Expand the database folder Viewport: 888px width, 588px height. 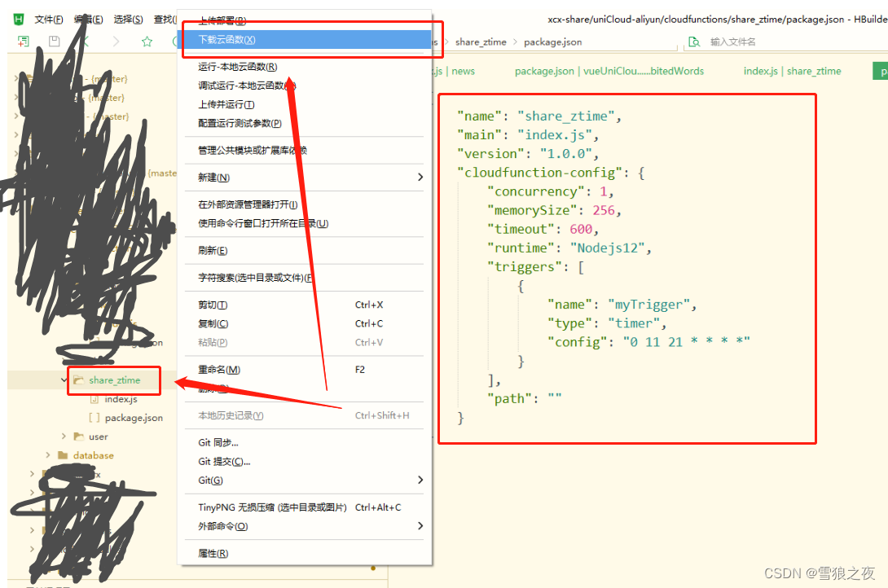47,454
